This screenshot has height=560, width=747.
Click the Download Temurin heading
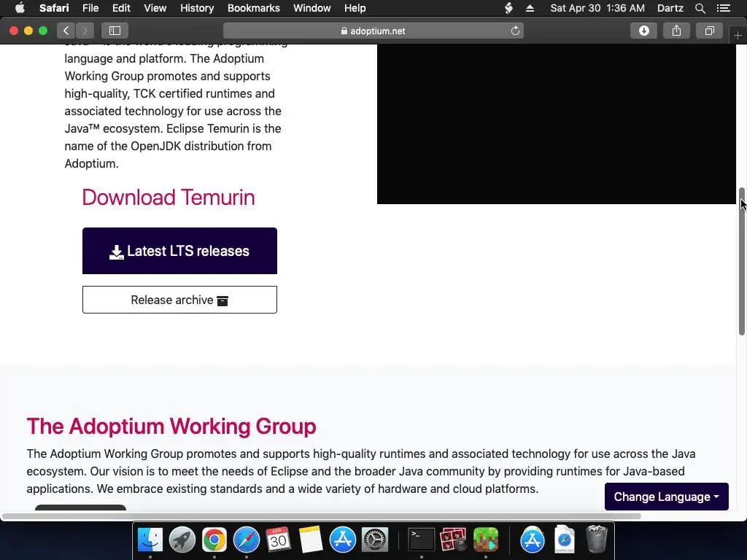pos(169,197)
